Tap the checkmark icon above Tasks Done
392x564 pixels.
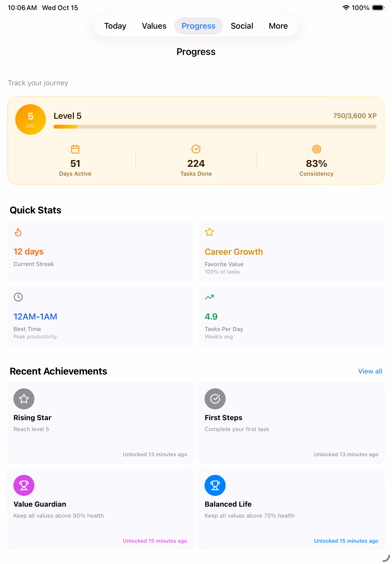(x=196, y=149)
